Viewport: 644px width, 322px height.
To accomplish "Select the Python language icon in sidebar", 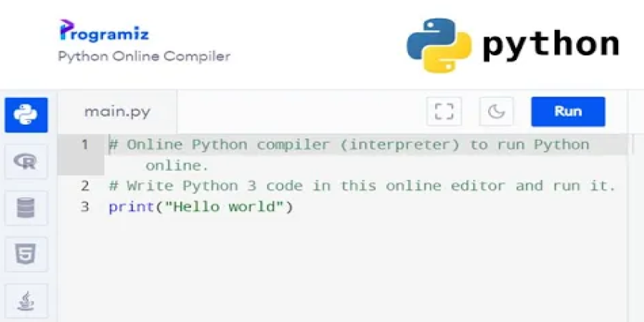I will click(x=26, y=115).
